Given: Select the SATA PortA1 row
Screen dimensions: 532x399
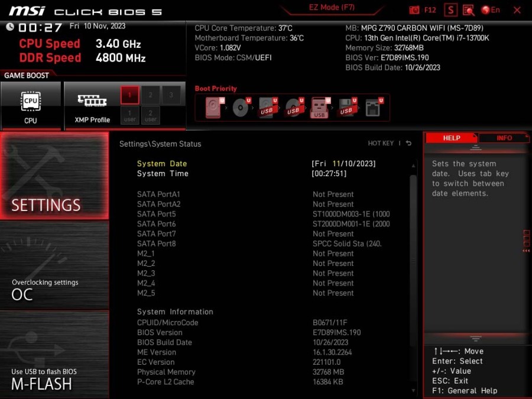Looking at the screenshot, I should pyautogui.click(x=264, y=194).
